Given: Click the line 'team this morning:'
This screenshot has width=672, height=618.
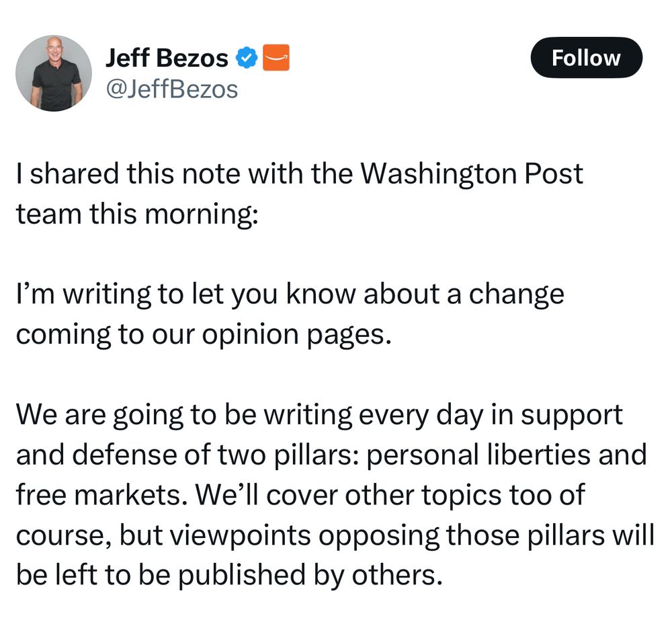Looking at the screenshot, I should click(x=137, y=214).
